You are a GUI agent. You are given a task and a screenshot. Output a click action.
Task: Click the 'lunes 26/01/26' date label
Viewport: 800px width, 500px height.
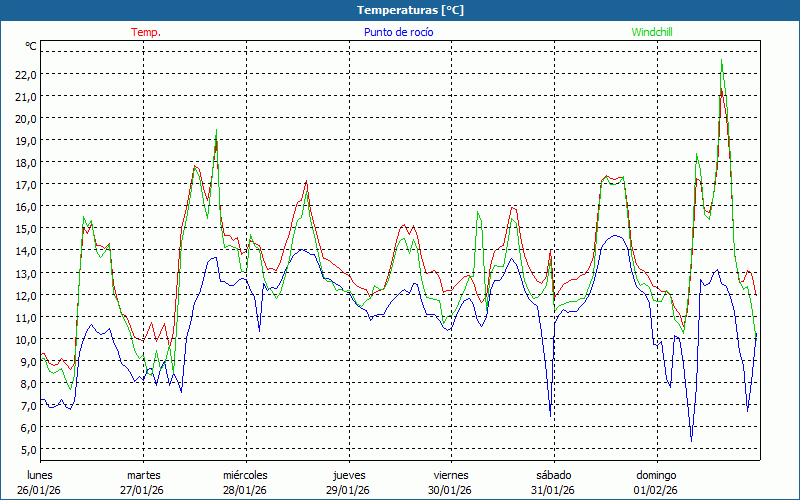pyautogui.click(x=40, y=482)
